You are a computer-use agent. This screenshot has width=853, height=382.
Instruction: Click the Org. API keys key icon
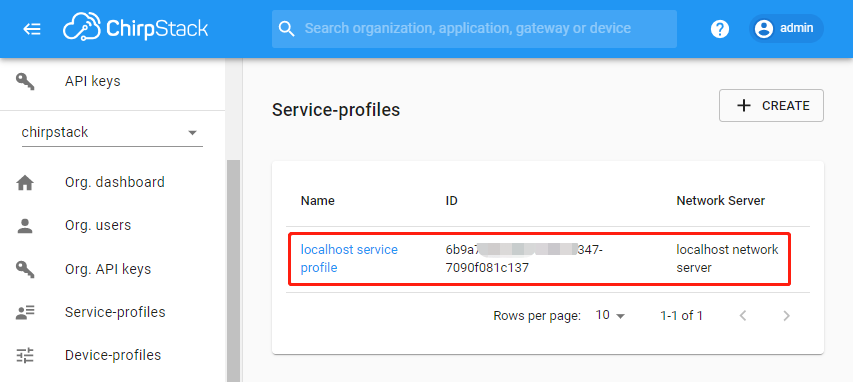pyautogui.click(x=25, y=269)
